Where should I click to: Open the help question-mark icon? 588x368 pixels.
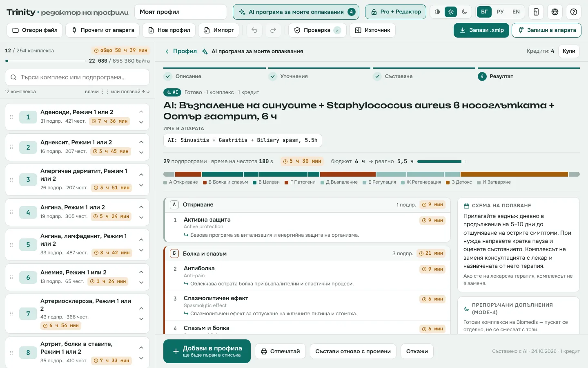[x=574, y=12]
